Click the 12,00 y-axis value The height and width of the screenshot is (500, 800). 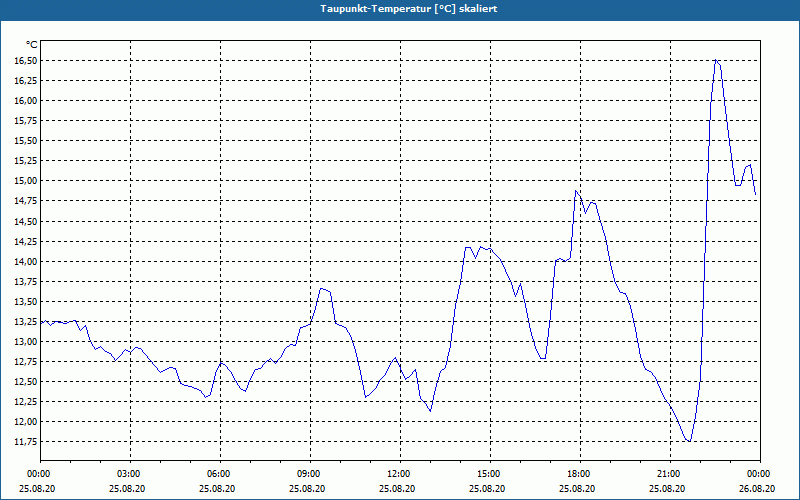pyautogui.click(x=25, y=422)
